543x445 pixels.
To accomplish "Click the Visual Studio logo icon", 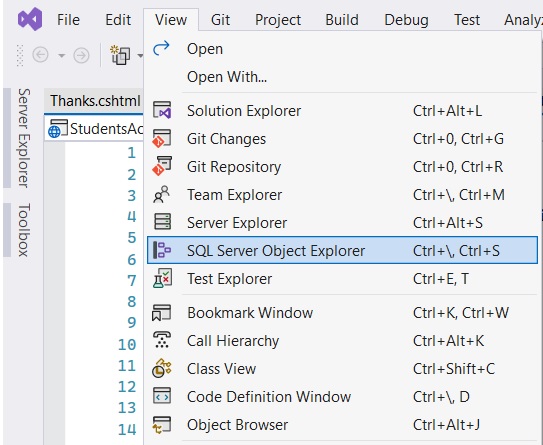I will pyautogui.click(x=30, y=19).
